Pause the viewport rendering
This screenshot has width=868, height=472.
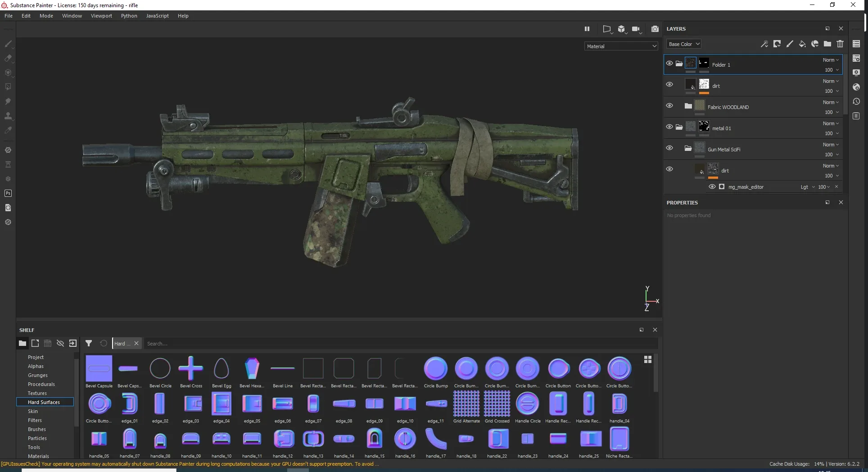[587, 29]
